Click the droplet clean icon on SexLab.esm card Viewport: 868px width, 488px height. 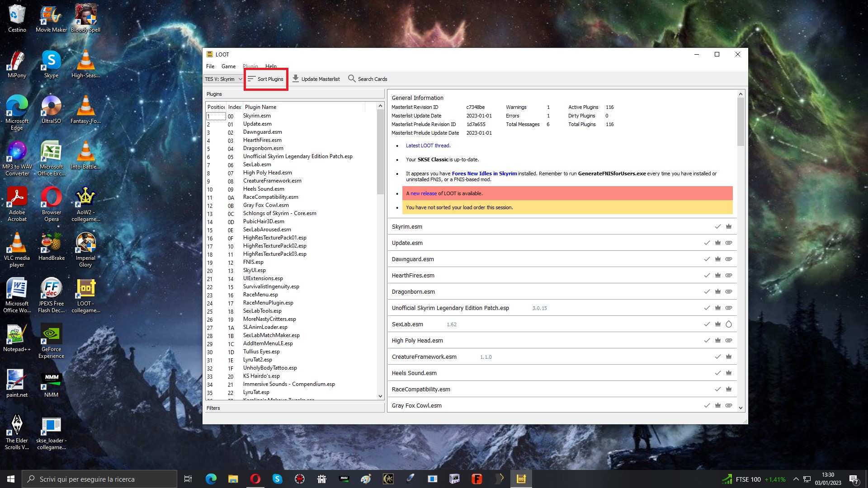729,324
